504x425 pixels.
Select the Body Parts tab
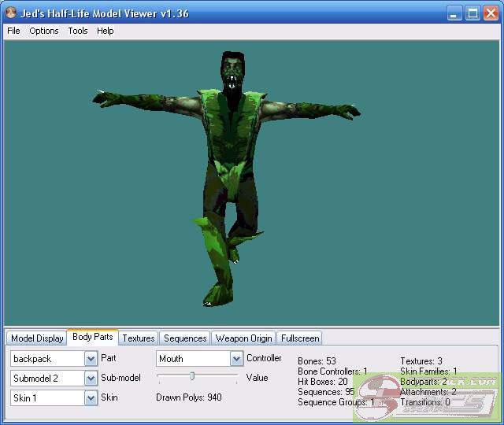[x=93, y=337]
